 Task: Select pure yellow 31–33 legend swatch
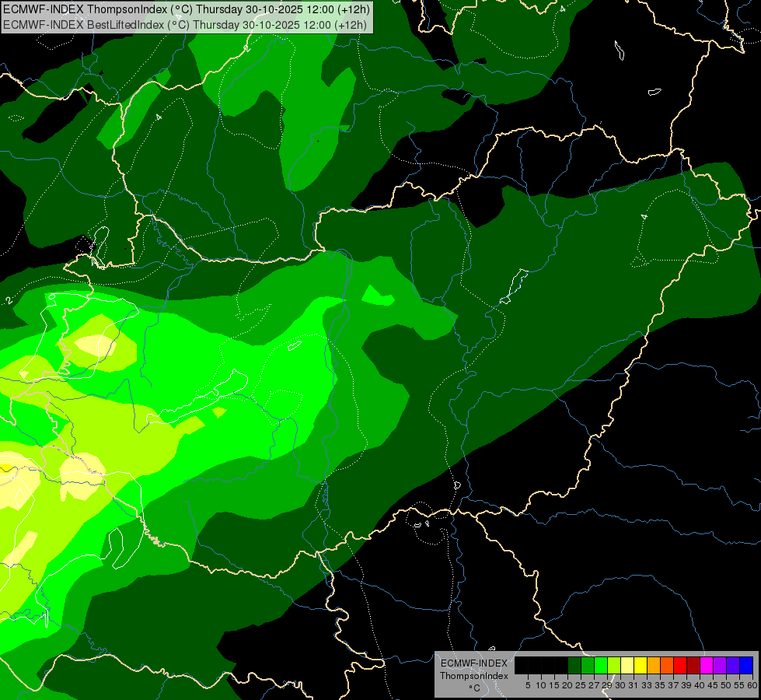641,665
